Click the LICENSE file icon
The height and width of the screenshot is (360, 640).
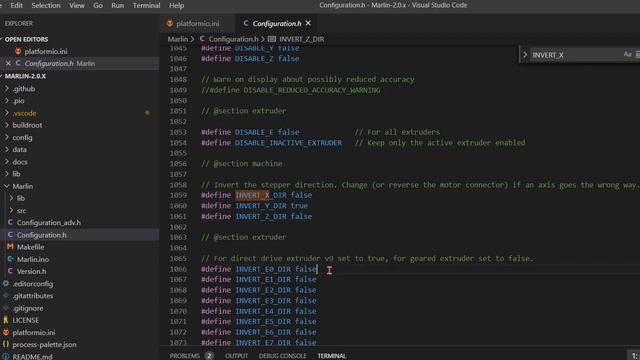coord(6,320)
